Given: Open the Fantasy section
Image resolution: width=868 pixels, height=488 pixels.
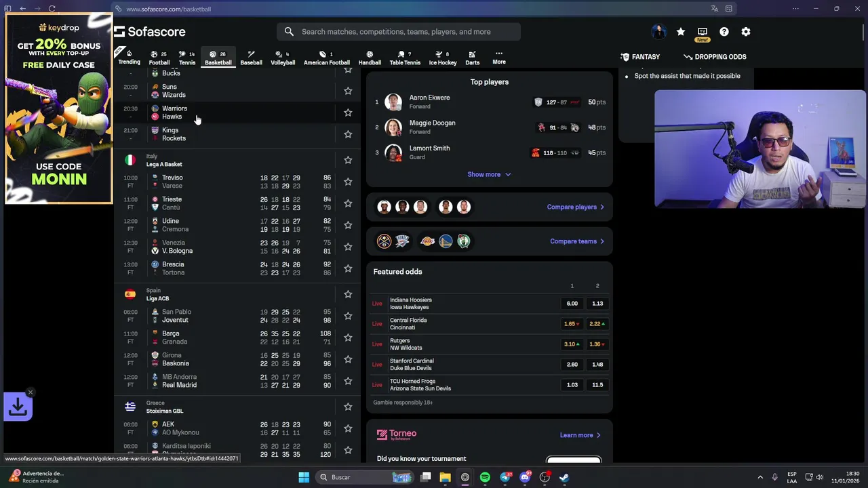Looking at the screenshot, I should point(640,57).
